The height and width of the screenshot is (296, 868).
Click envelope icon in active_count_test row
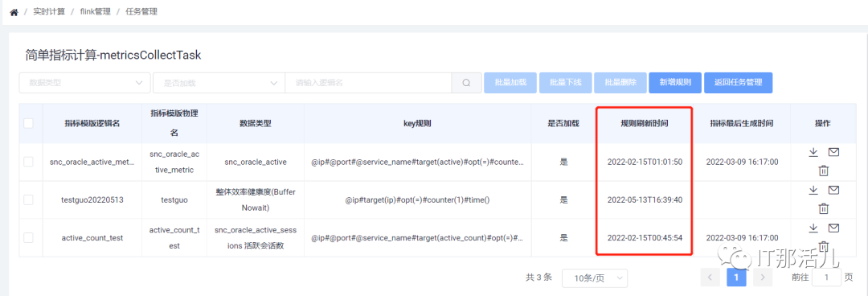(x=833, y=228)
